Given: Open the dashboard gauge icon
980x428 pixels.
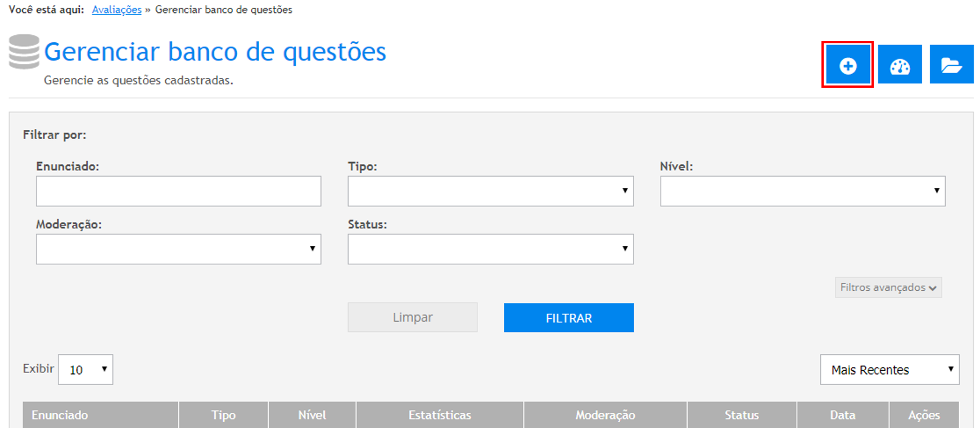Looking at the screenshot, I should (x=900, y=65).
